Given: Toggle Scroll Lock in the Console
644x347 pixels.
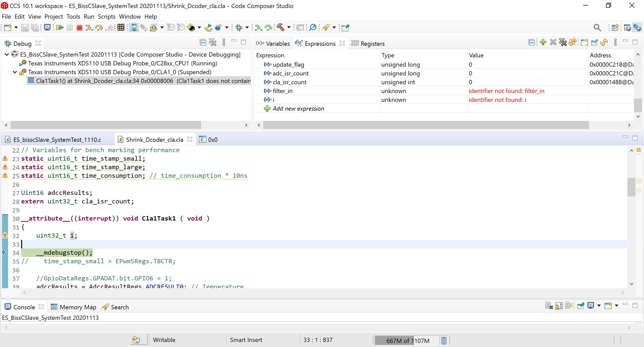Looking at the screenshot, I should pos(559,305).
